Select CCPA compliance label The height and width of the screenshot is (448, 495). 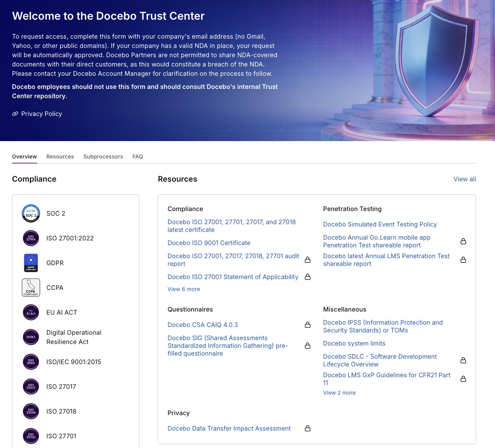[55, 288]
